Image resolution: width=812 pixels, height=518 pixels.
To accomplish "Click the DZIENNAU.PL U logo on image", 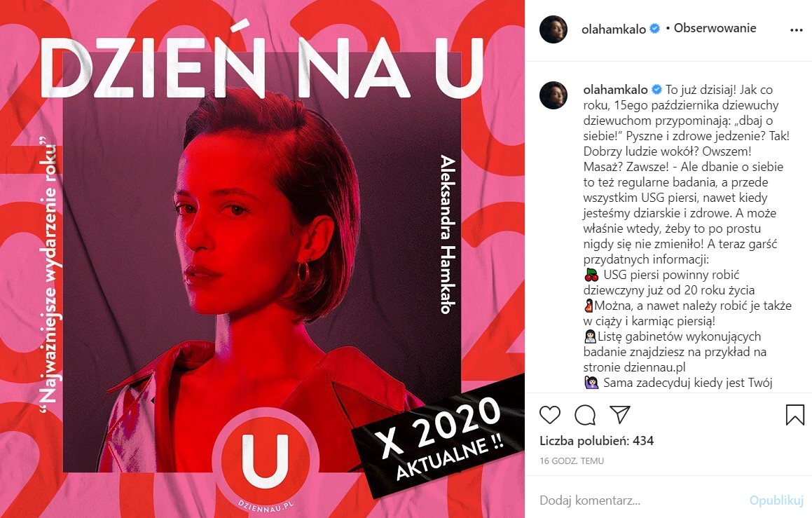I will tap(266, 459).
